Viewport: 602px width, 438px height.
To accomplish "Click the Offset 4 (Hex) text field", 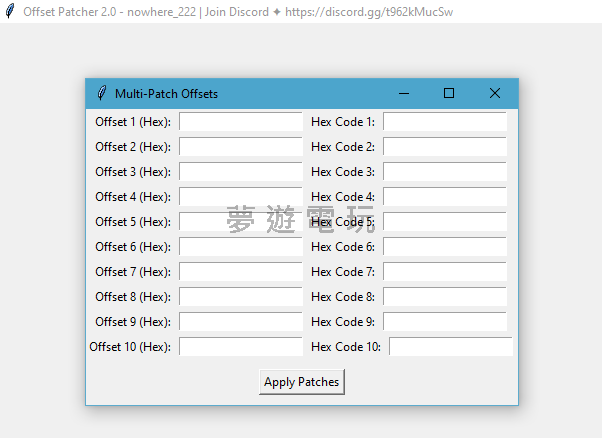I will tap(240, 197).
